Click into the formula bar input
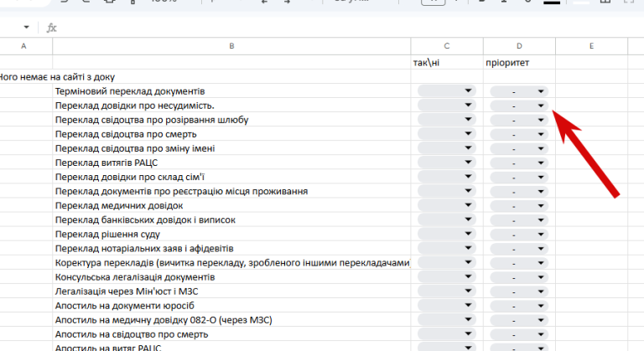 tap(349, 28)
